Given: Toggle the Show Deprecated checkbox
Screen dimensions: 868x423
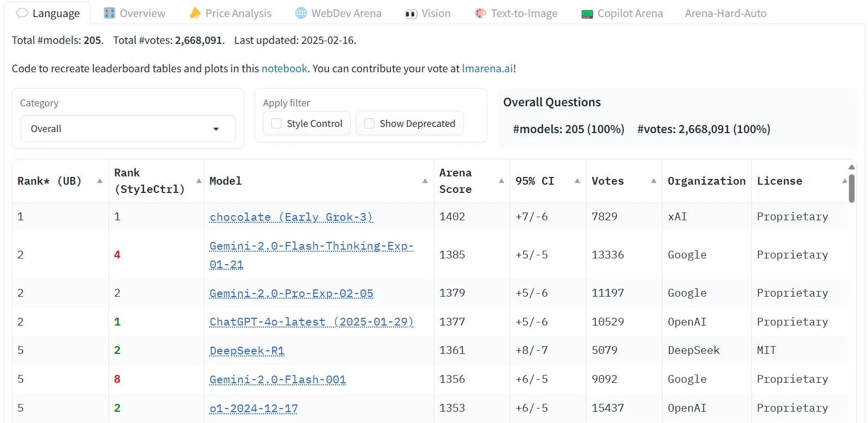Looking at the screenshot, I should click(x=370, y=124).
